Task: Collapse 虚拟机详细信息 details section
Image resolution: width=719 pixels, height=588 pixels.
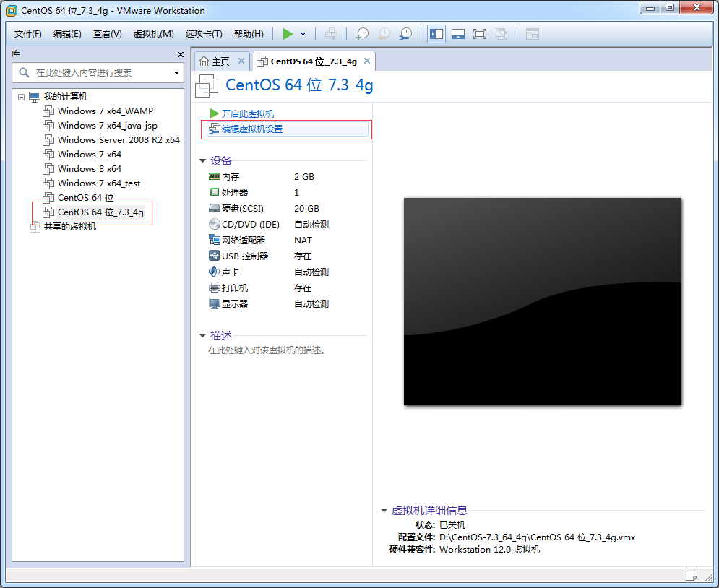Action: (384, 511)
